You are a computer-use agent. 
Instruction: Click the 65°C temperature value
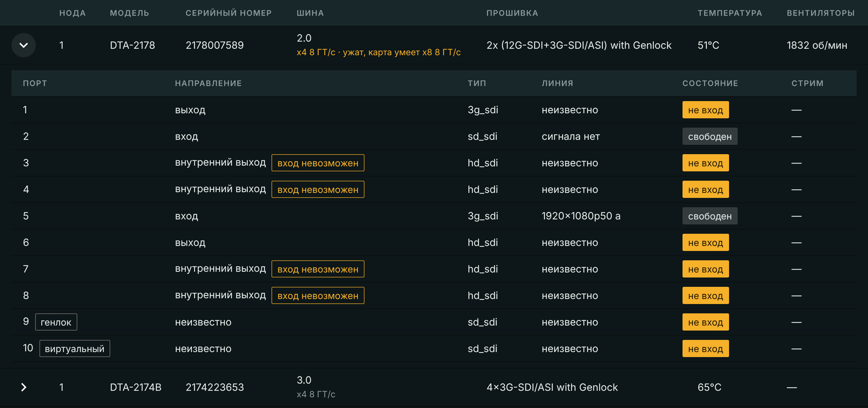point(709,387)
